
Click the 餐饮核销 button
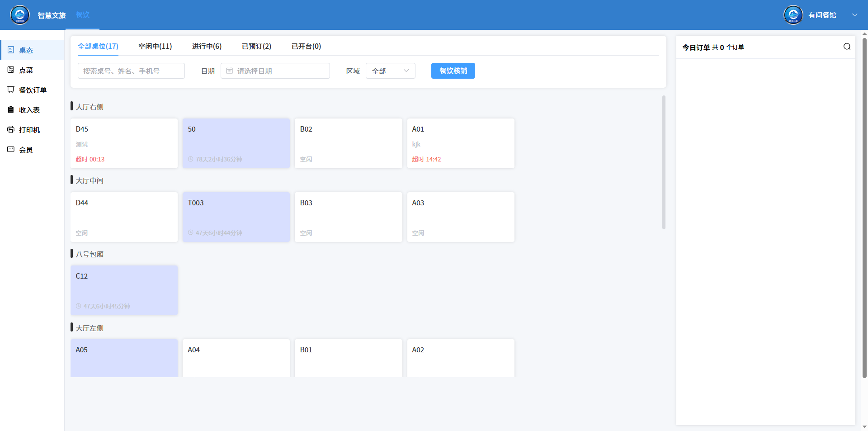tap(453, 71)
